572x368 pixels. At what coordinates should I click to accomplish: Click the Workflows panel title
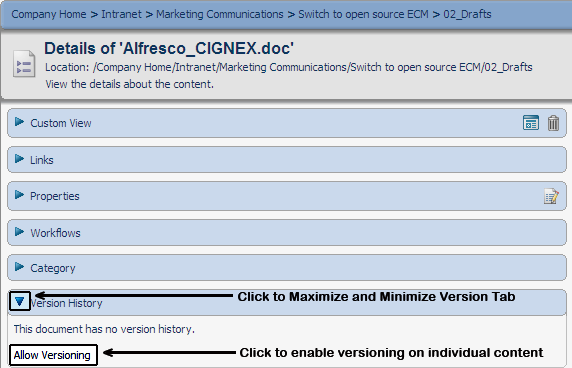(x=55, y=233)
